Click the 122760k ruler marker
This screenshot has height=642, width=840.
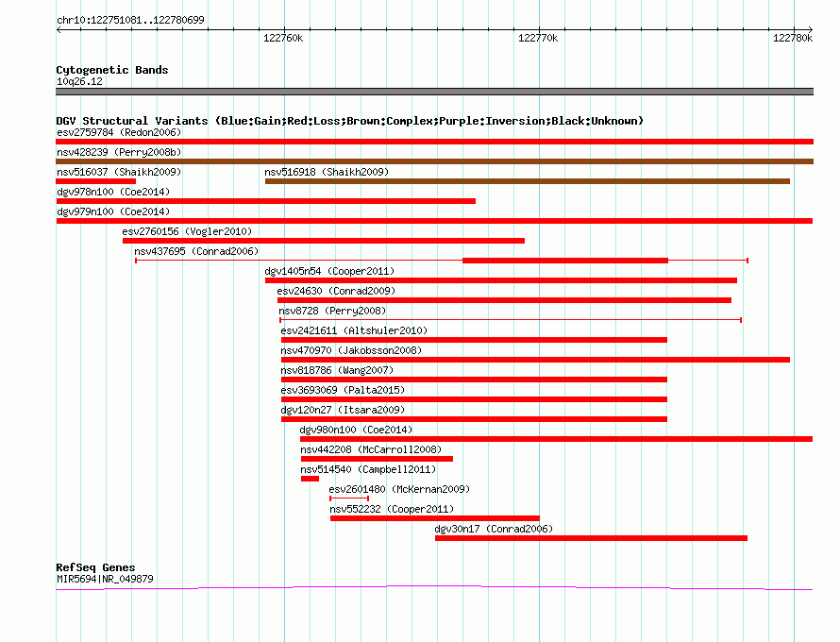[283, 38]
